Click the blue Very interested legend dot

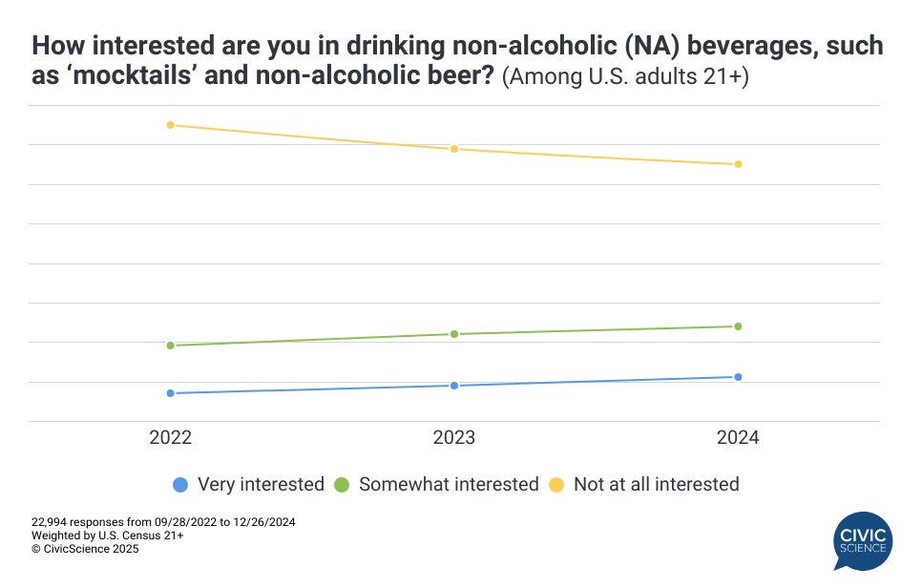tap(180, 485)
